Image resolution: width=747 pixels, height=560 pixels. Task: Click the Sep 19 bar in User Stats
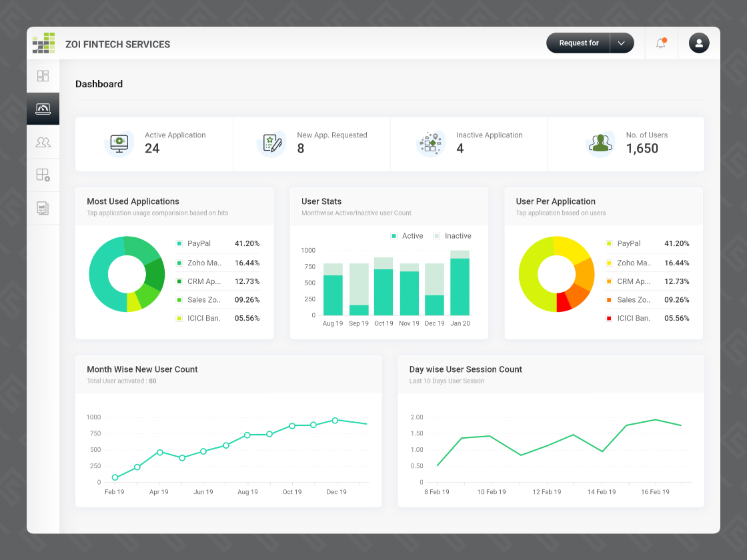(359, 289)
